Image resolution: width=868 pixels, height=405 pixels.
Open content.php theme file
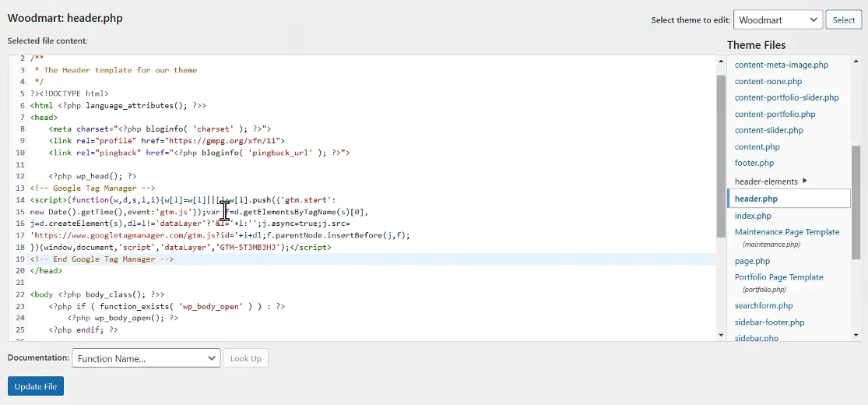[757, 147]
